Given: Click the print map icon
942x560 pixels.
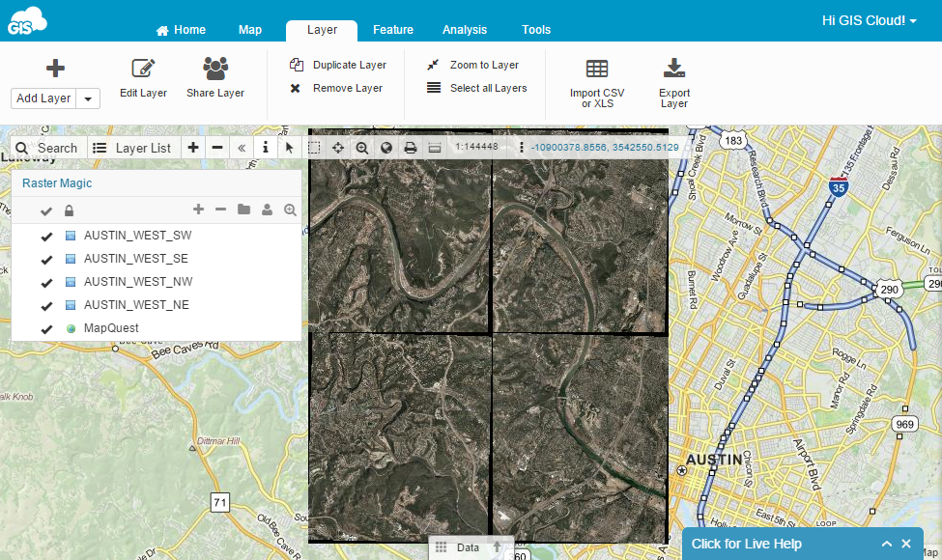Looking at the screenshot, I should click(411, 148).
